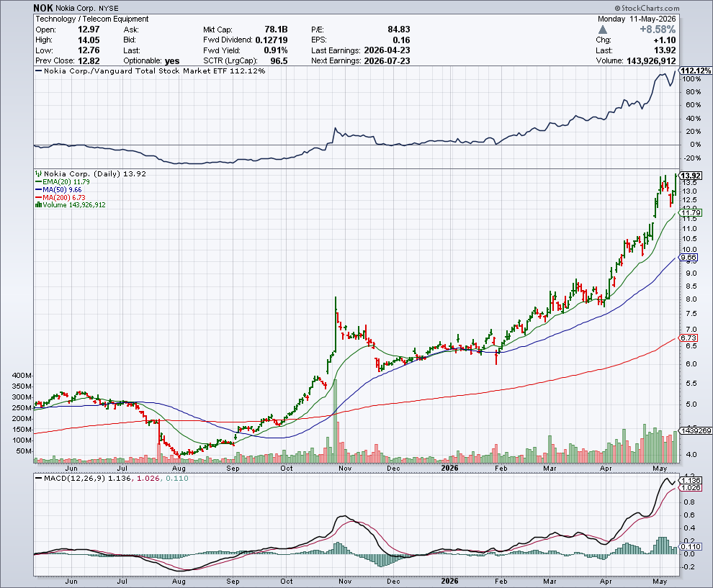713x588 pixels.
Task: Click the -20% label on the relative-strength axis
Action: point(692,158)
